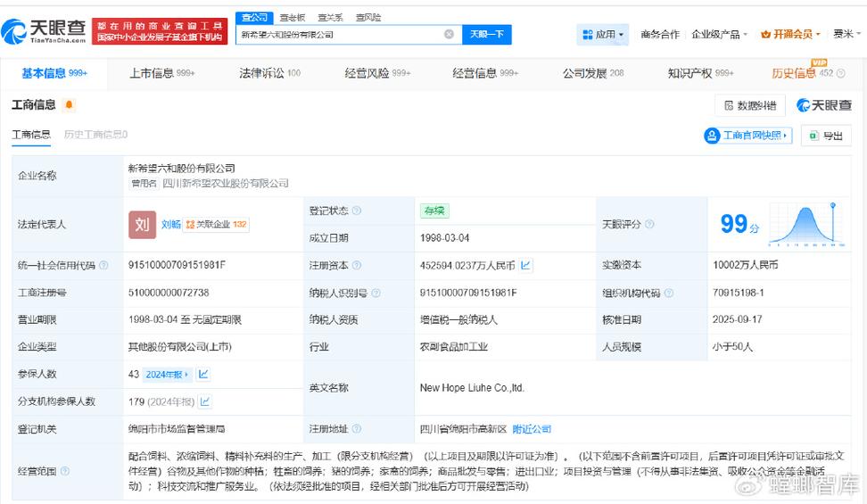Screen dimensions: 867x504
Task: Click the 人员规模 value 小于50人
Action: 732,347
